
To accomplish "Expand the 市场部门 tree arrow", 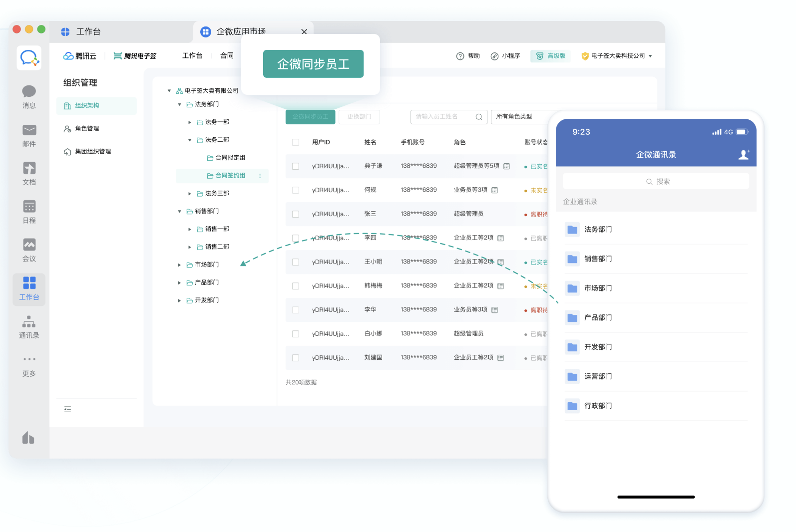I will tap(179, 265).
